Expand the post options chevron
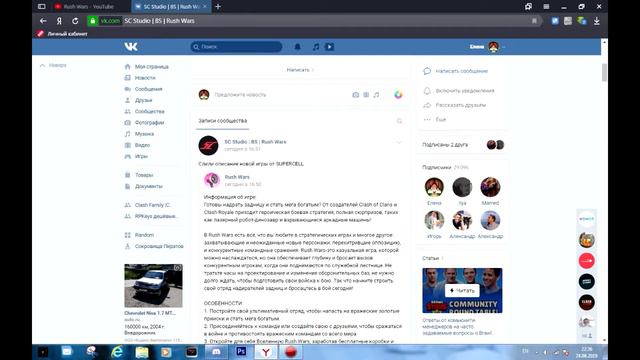 pos(399,142)
